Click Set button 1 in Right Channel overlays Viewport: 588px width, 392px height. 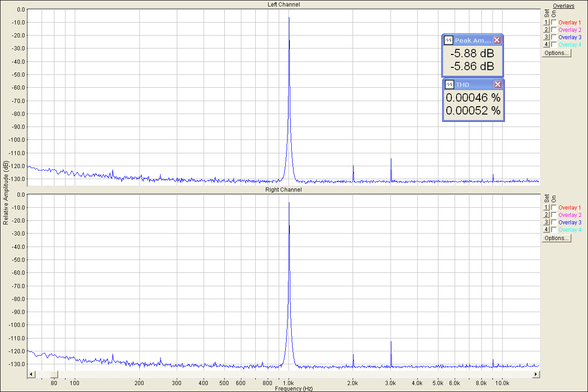[546, 207]
